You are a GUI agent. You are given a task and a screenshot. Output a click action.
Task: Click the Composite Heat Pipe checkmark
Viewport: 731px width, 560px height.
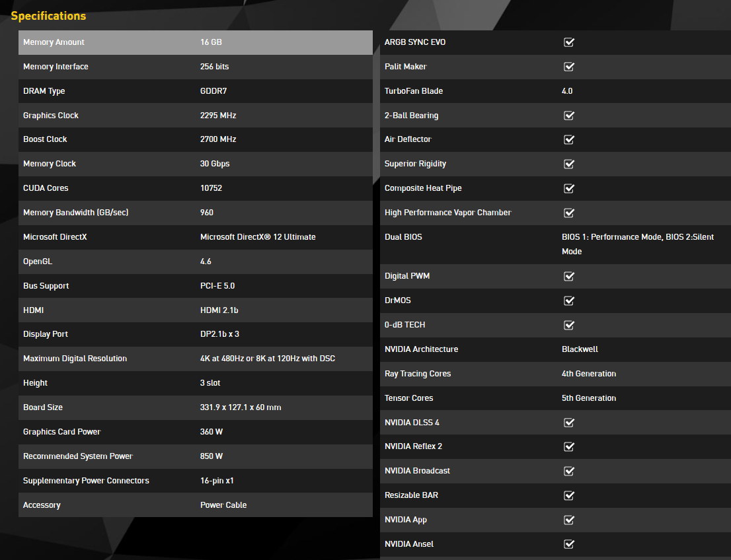point(568,189)
